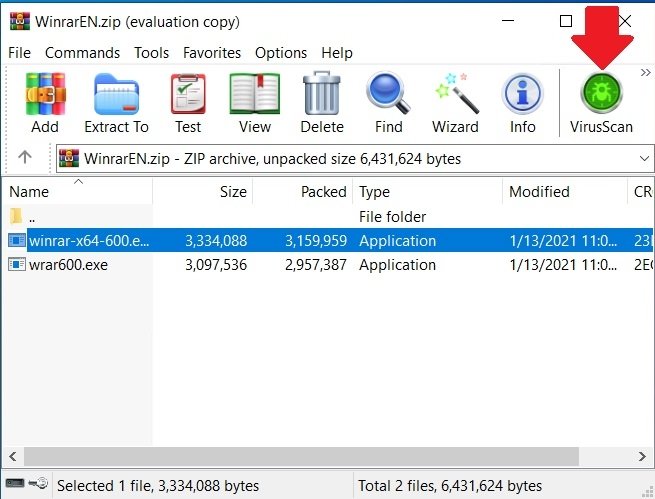Click the key password icon in status bar
Screen dimensions: 655x499
pos(38,483)
